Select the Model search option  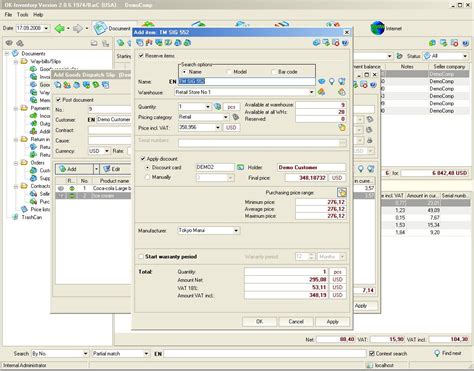(229, 72)
